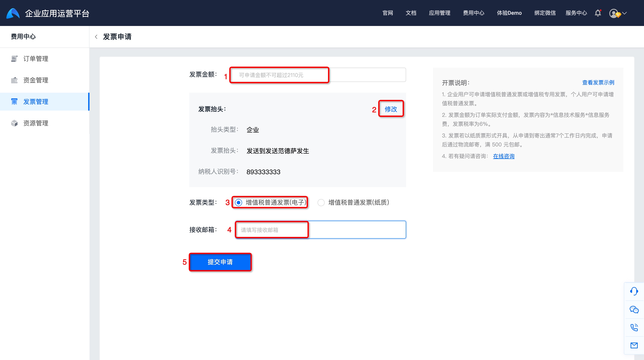The height and width of the screenshot is (360, 644).
Task: Click the 资金管理 wallet icon
Action: tap(14, 80)
